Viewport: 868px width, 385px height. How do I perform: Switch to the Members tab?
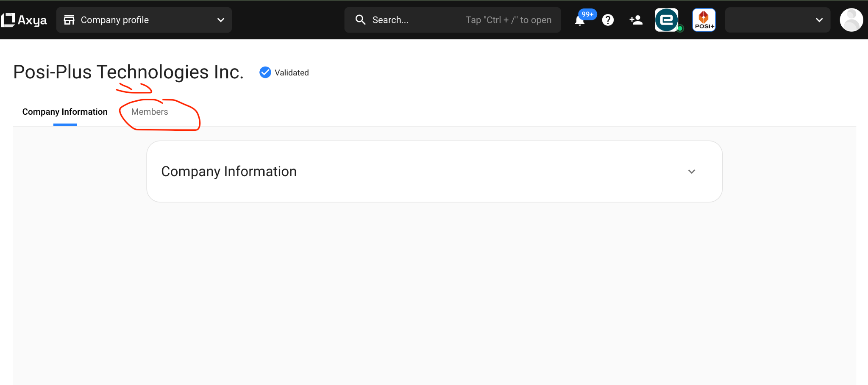tap(150, 112)
